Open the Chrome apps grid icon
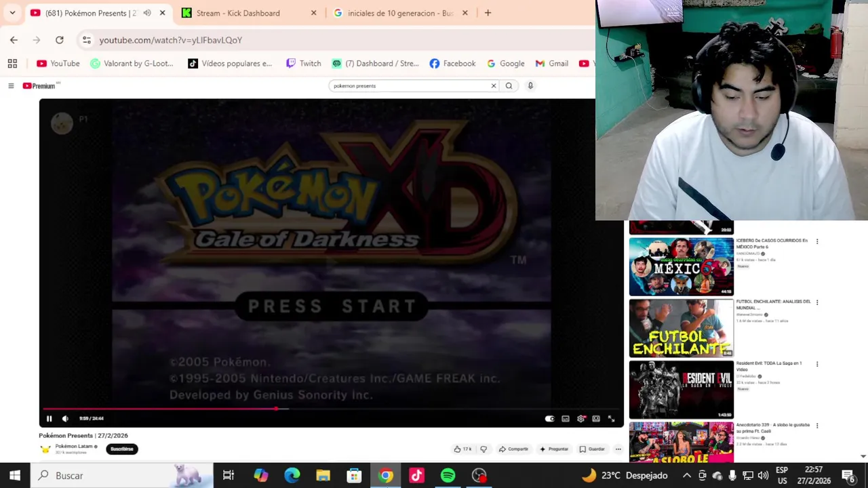The image size is (868, 488). click(12, 64)
